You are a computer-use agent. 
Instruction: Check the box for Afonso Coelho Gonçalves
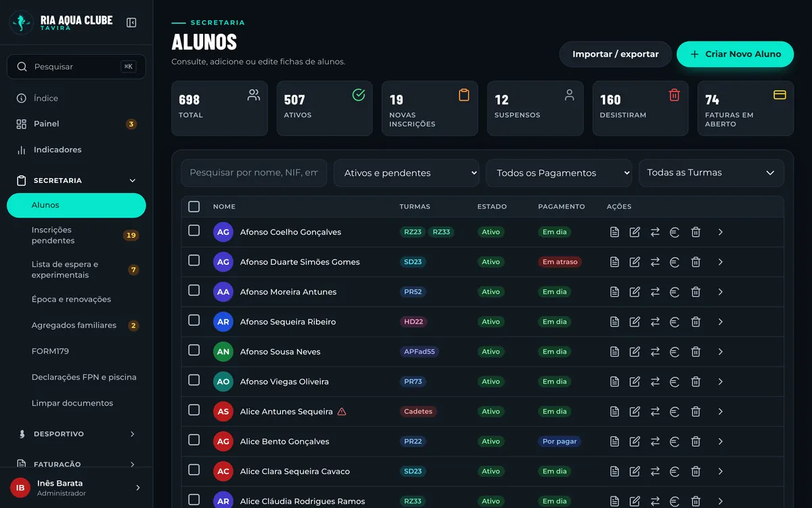[194, 230]
